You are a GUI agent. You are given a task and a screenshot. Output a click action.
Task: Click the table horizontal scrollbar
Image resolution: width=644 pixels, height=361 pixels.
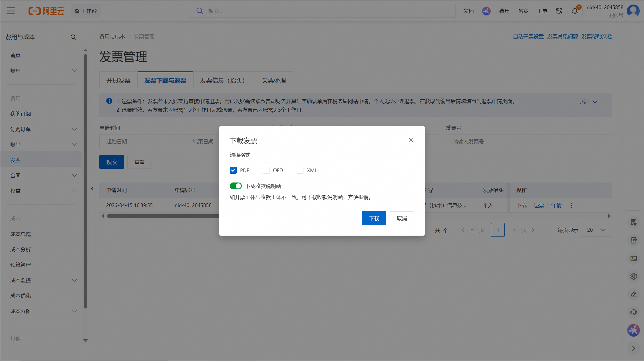click(x=163, y=216)
